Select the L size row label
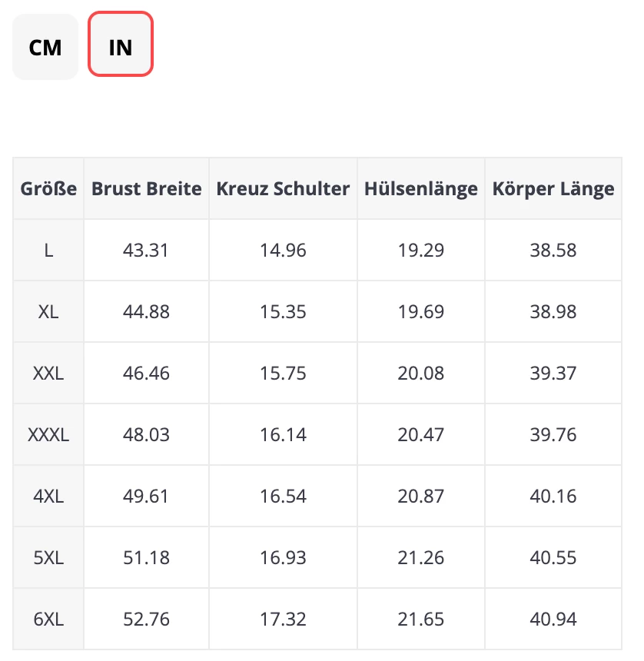Viewport: 644px width, 661px height. [x=48, y=251]
